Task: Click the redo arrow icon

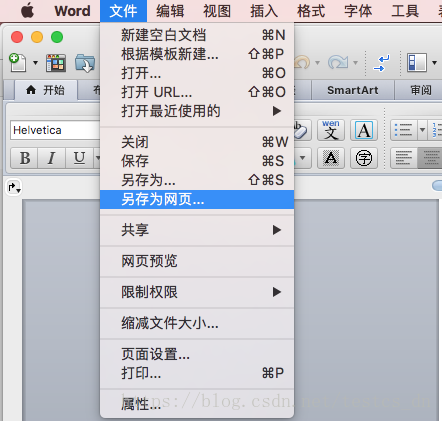Action: coord(338,62)
